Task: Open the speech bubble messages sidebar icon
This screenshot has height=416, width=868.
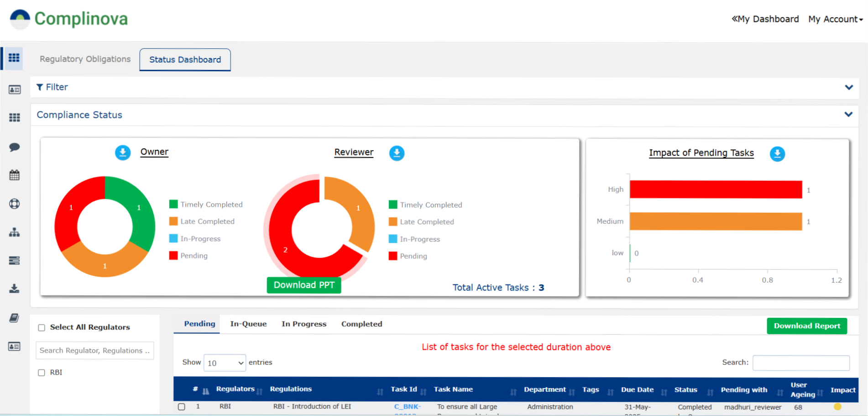Action: (x=15, y=147)
